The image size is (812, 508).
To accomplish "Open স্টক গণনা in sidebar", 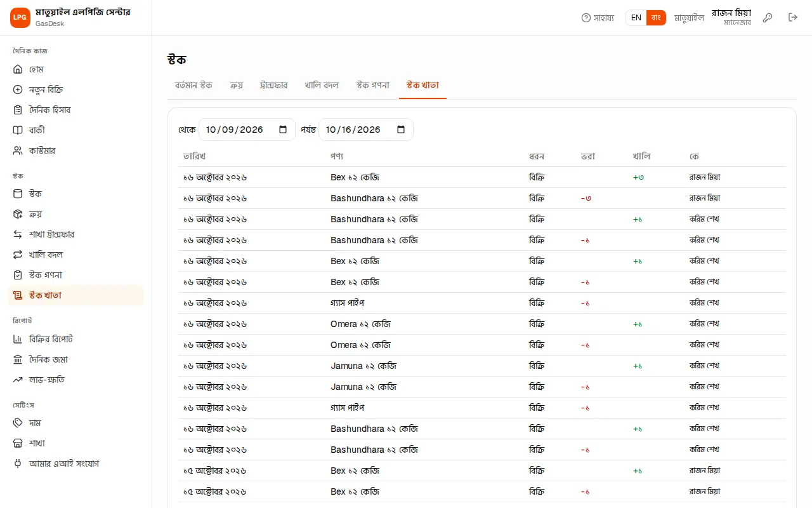I will click(x=75, y=275).
